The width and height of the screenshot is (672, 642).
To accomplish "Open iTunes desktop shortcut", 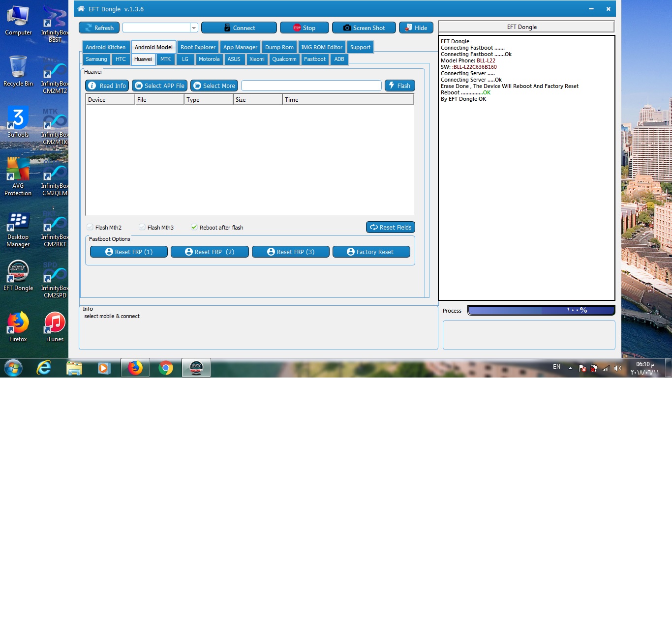I will pos(55,326).
